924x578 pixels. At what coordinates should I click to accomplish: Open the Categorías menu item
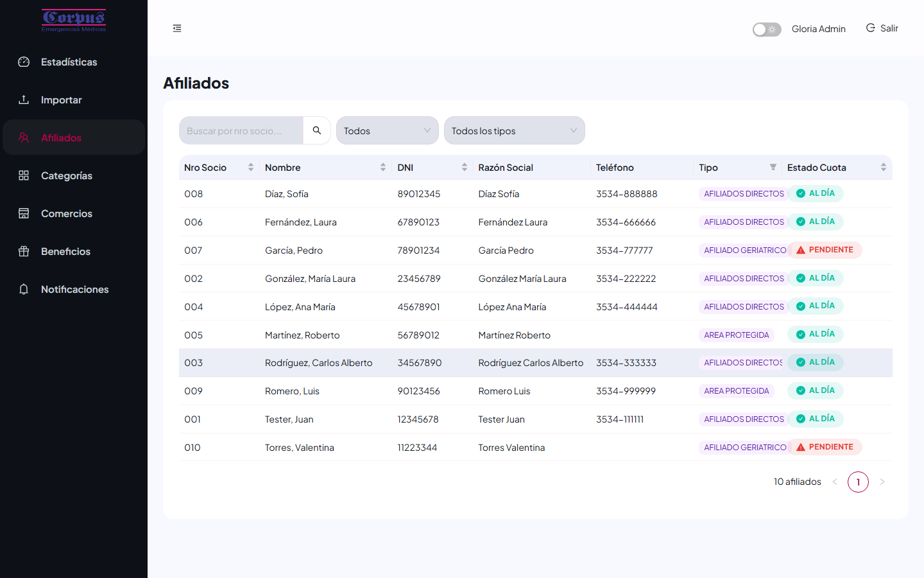(x=74, y=175)
